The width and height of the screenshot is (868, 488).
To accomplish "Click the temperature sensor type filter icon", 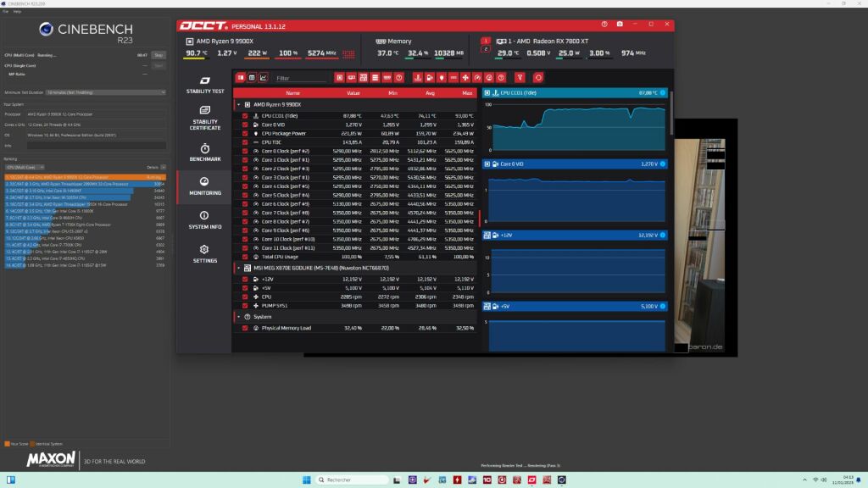I will click(418, 78).
